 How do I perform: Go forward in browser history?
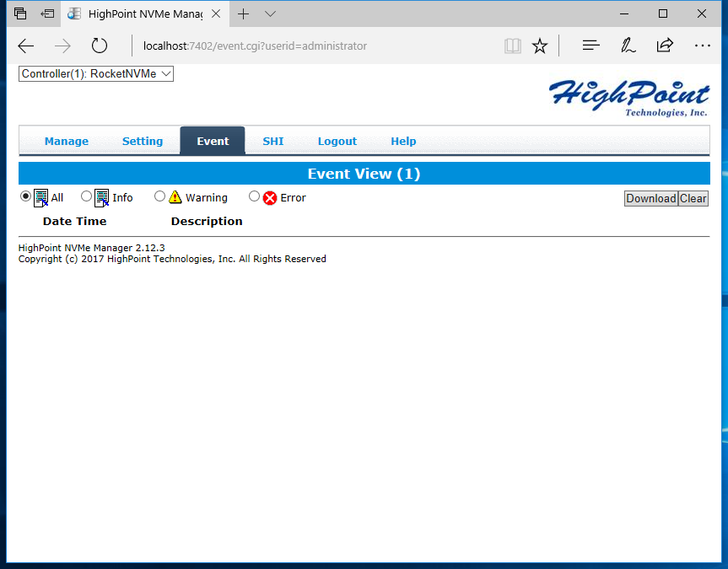[x=62, y=46]
